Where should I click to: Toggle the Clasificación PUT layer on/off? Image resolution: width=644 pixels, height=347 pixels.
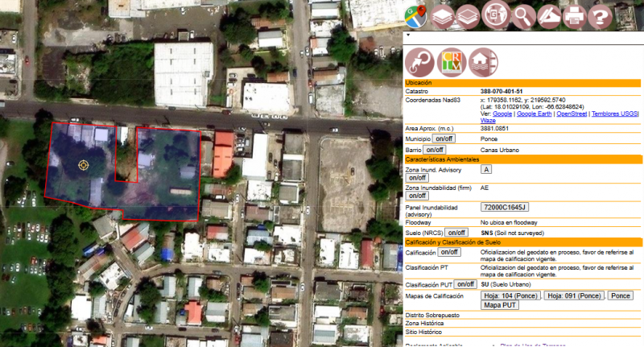pos(465,284)
